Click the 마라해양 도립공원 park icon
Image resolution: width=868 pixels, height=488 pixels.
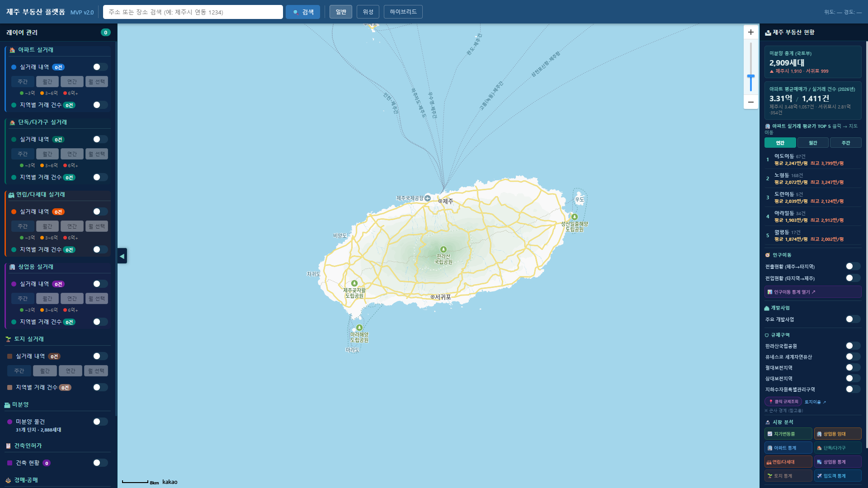(x=359, y=328)
